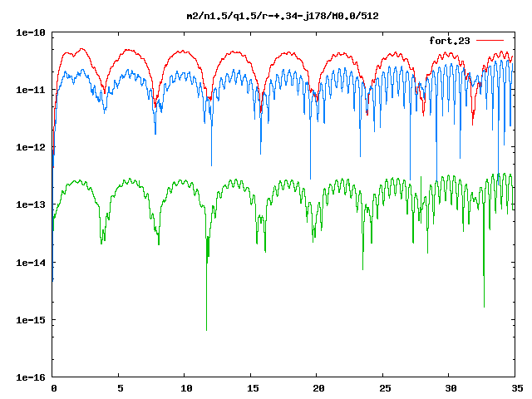Image resolution: width=532 pixels, height=399 pixels.
Task: Click the x-axis tick label 10
Action: pos(186,388)
